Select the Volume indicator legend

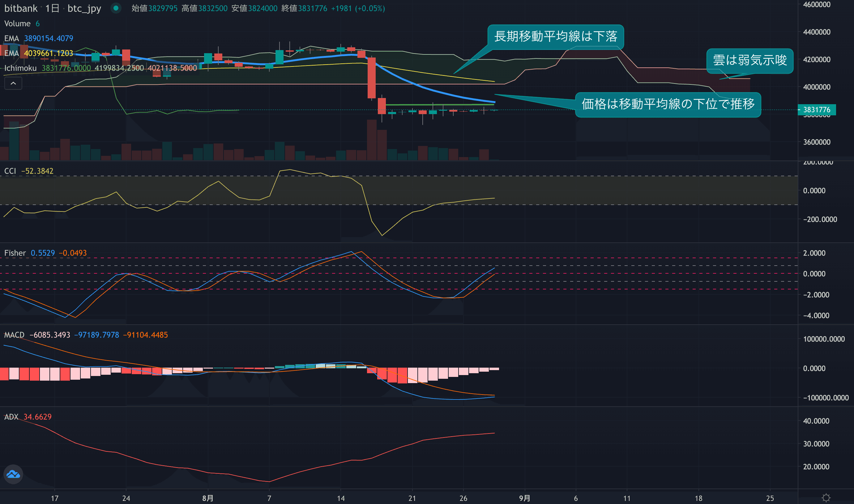point(17,23)
